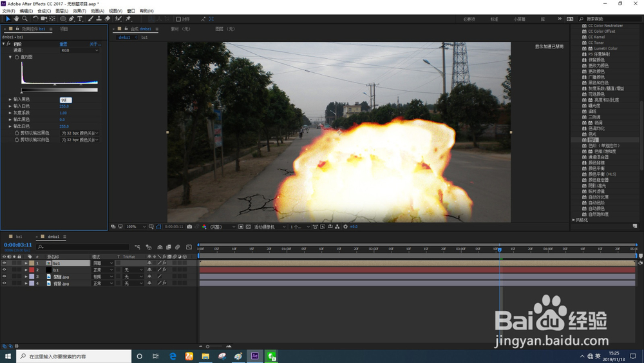Select the Type text tool

point(80,19)
